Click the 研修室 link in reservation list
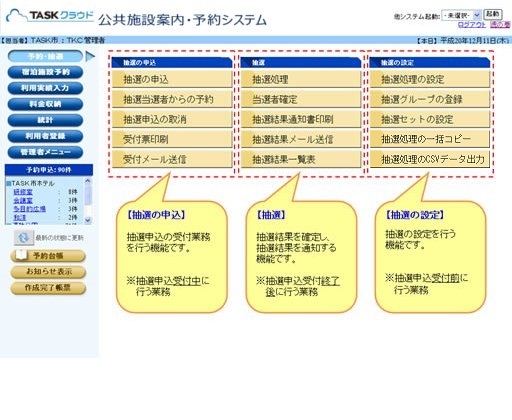Image resolution: width=512 pixels, height=420 pixels. coord(23,192)
